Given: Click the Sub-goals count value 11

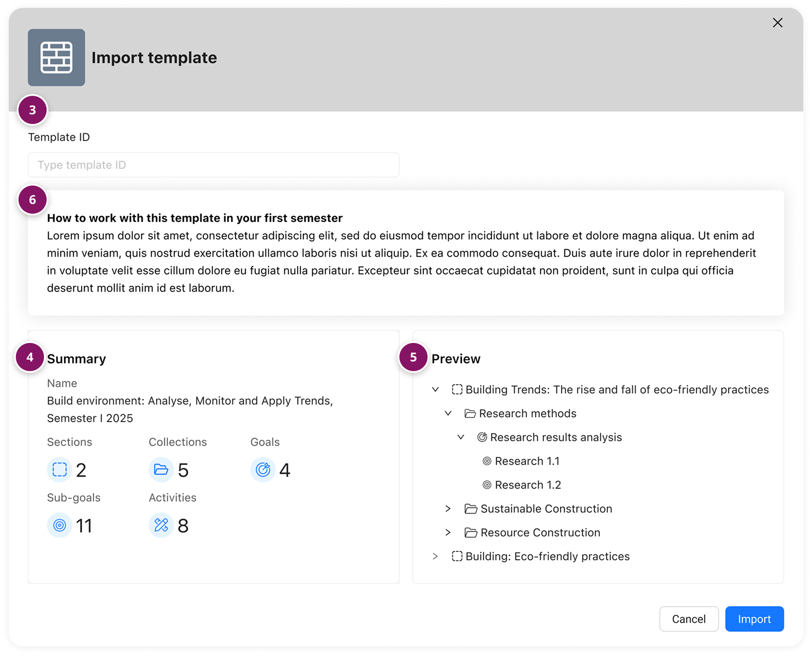Looking at the screenshot, I should [84, 525].
